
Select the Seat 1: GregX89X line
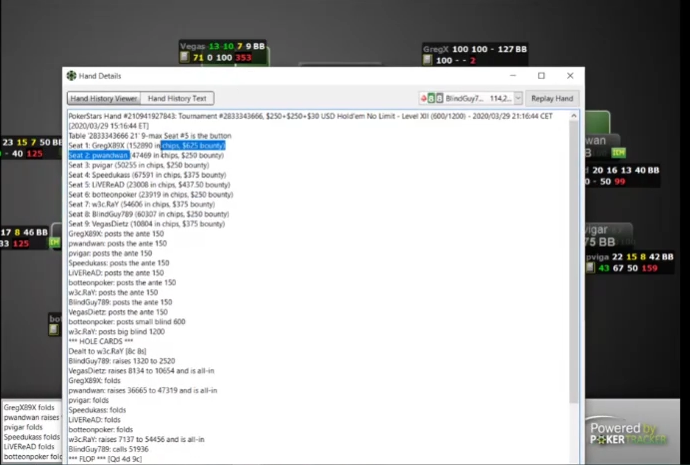147,145
